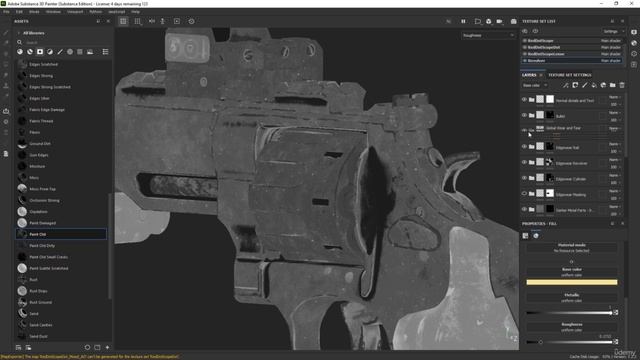Hide the Edgewear Rail layer
The height and width of the screenshot is (360, 640).
click(524, 147)
